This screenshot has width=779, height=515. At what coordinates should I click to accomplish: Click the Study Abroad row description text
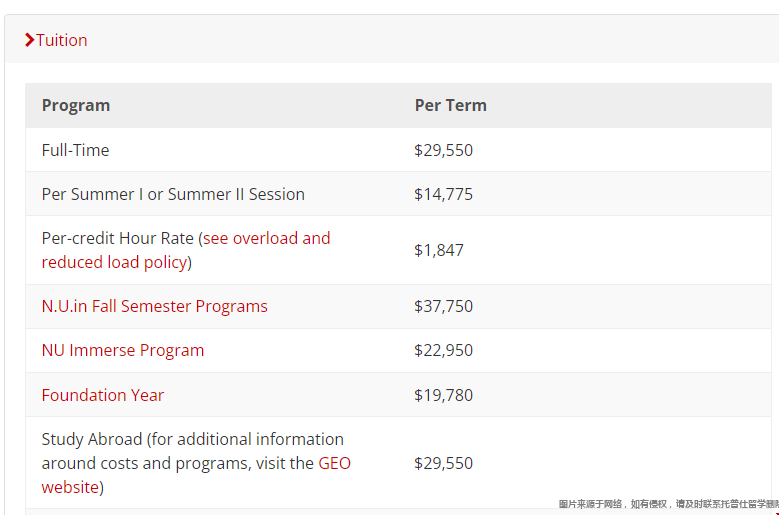point(196,463)
